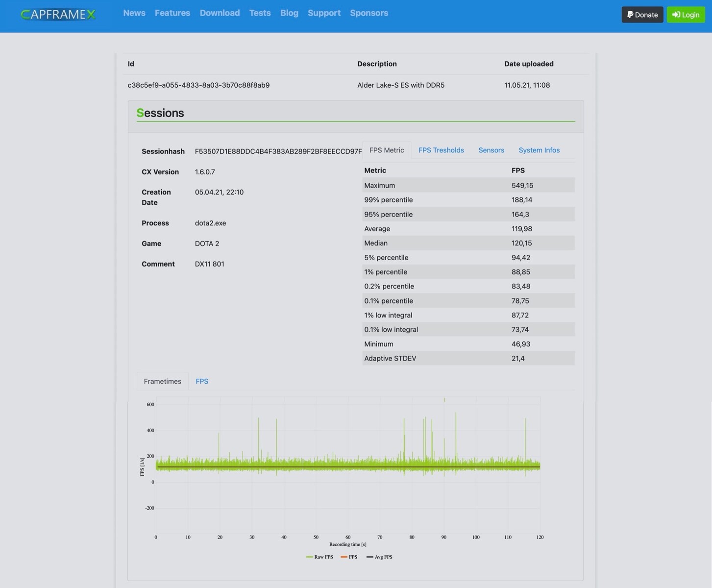Click the 5% percentile value 94,42
Screen dimensions: 712x588
pyautogui.click(x=521, y=258)
